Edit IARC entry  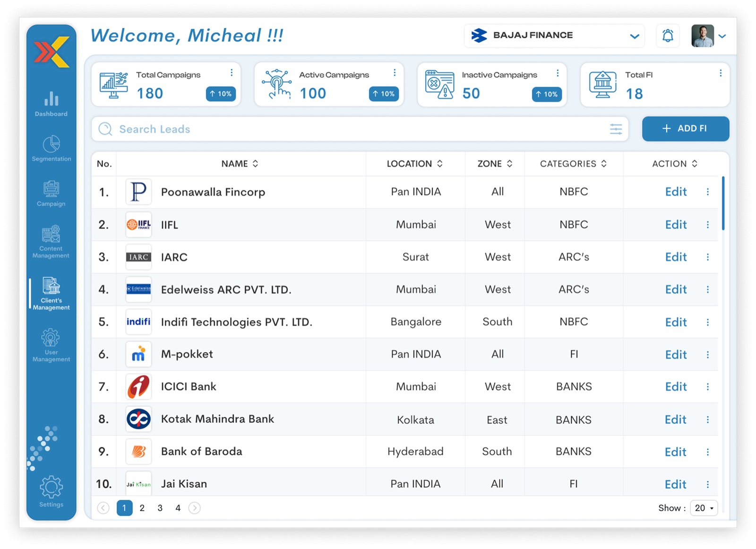pos(676,257)
